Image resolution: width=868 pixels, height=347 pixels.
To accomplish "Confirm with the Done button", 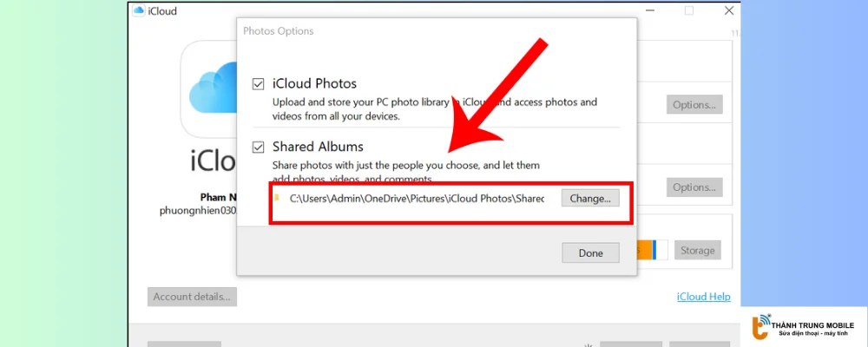I will (x=589, y=252).
